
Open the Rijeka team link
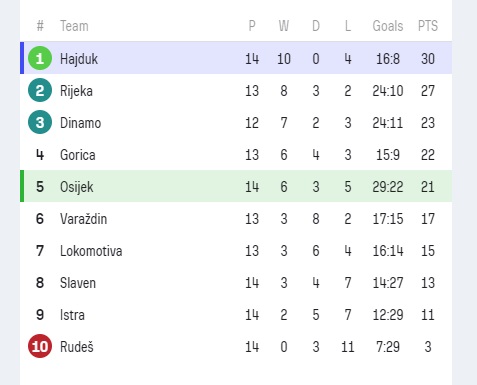point(76,91)
